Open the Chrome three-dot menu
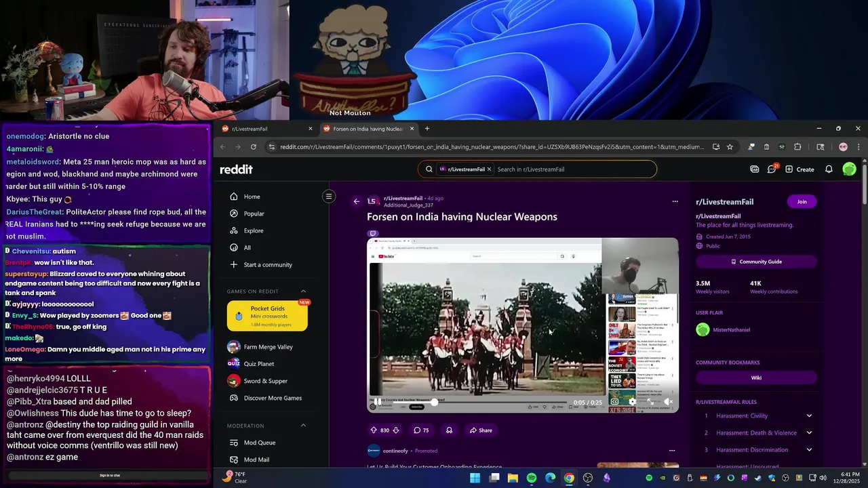The width and height of the screenshot is (868, 488). pos(859,146)
